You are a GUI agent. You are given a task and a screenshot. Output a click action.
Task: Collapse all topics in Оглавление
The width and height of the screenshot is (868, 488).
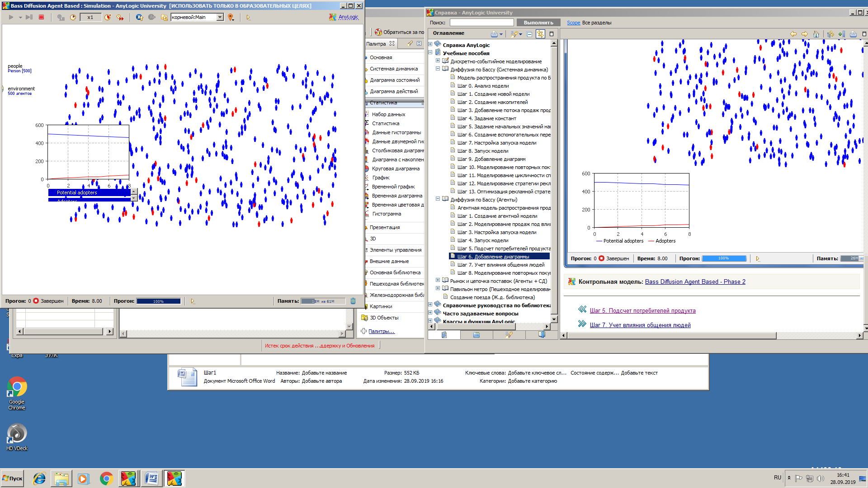(529, 34)
